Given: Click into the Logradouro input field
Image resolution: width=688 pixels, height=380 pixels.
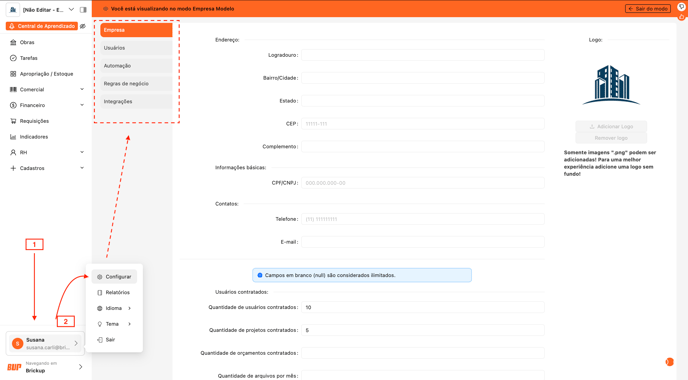Looking at the screenshot, I should click(423, 55).
